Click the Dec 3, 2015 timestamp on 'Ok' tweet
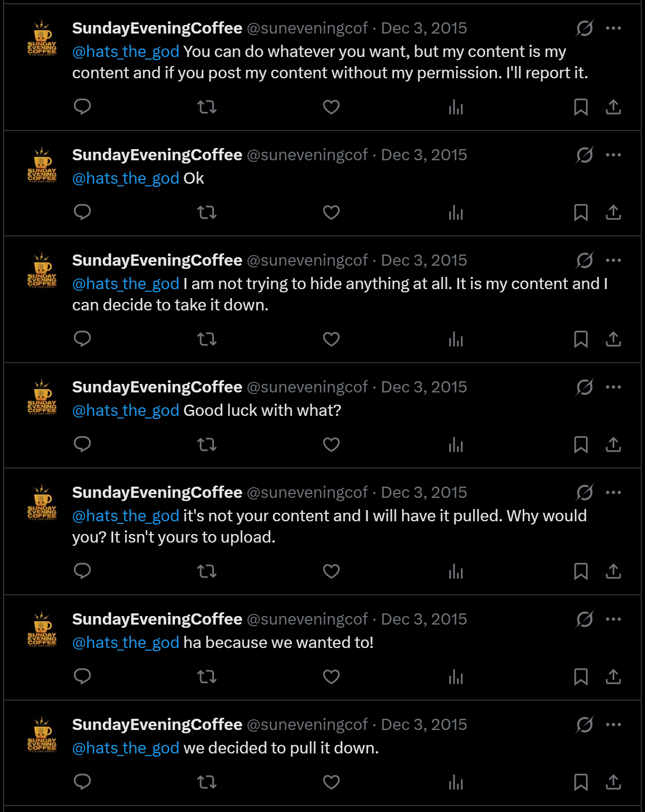Viewport: 645px width, 812px height. (x=424, y=155)
